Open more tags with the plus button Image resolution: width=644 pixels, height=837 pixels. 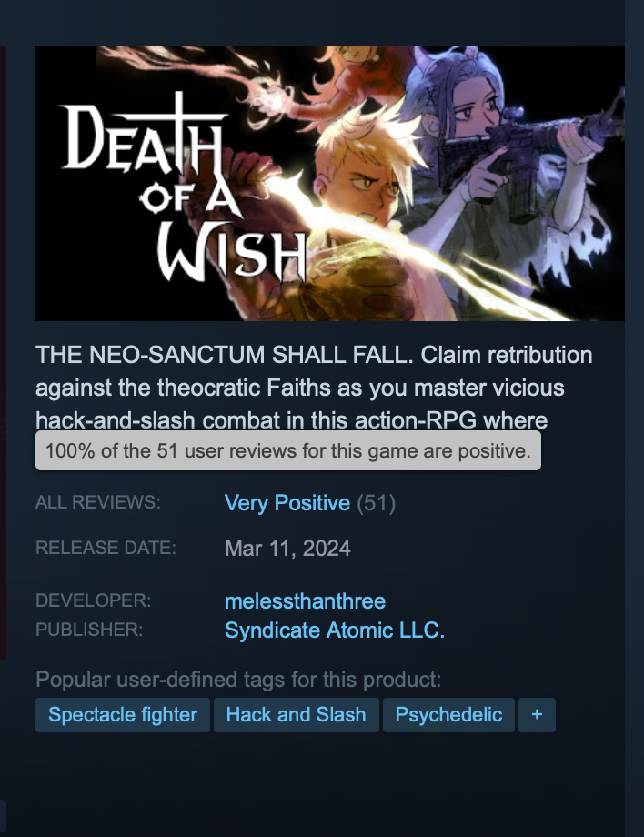(x=537, y=715)
